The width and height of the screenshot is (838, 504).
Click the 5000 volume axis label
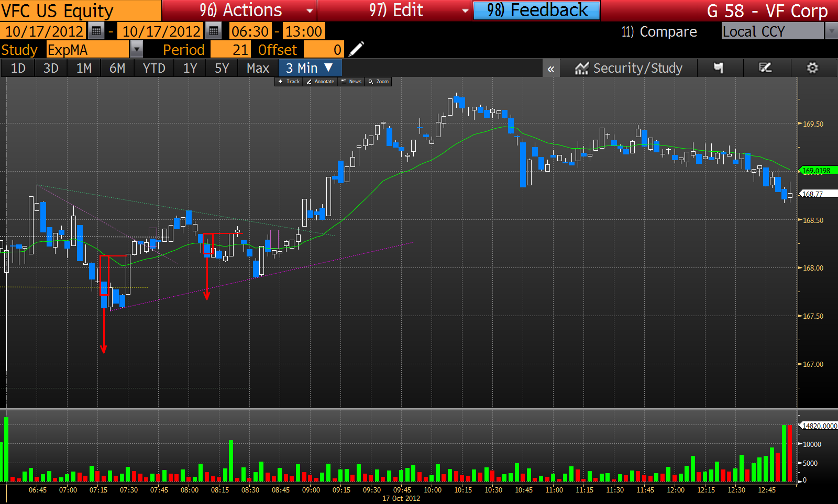[810, 463]
